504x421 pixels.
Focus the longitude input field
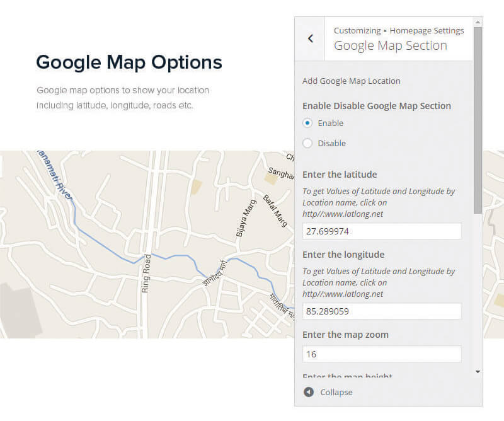coord(382,311)
